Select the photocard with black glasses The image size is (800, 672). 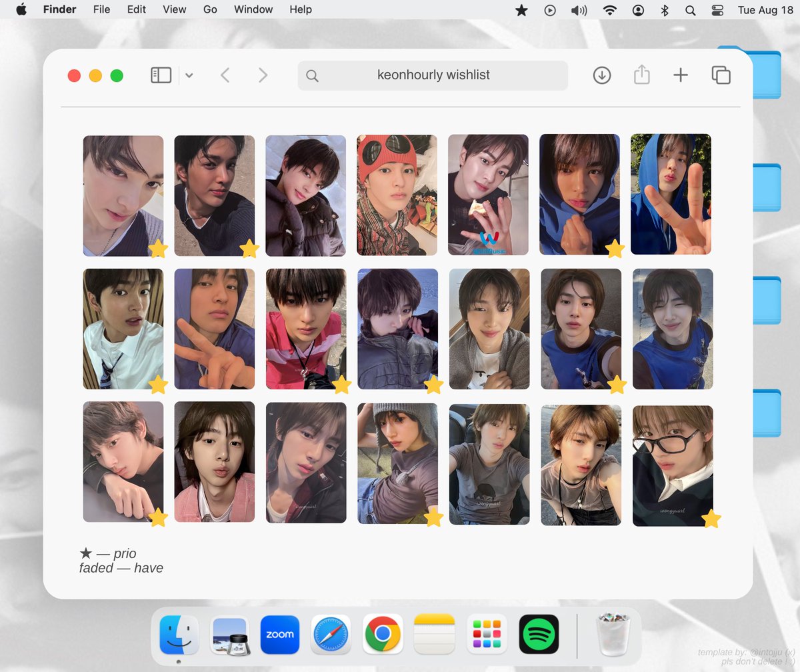point(673,466)
